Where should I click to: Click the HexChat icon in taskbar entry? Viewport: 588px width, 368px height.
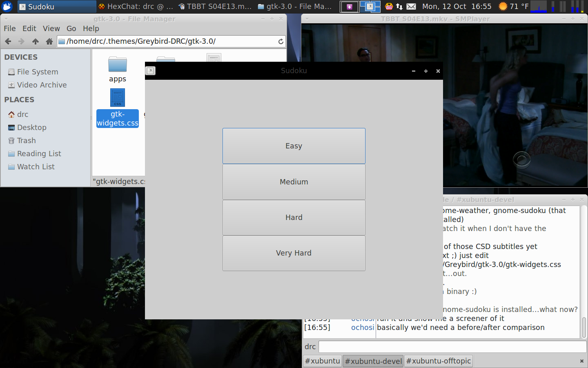102,7
